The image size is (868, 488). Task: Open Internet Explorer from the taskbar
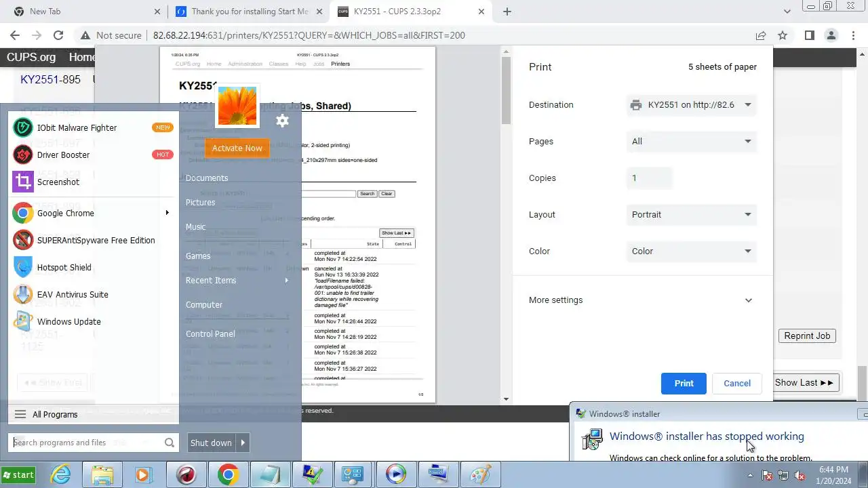[61, 474]
